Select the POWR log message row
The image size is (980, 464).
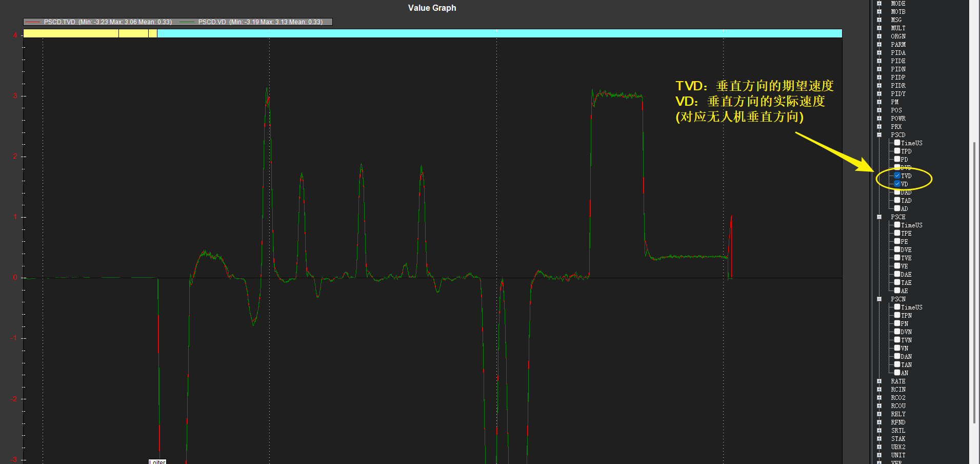898,119
